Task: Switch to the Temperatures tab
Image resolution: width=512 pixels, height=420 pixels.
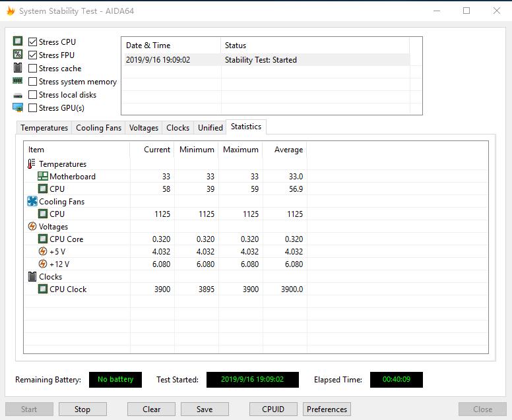Action: click(x=44, y=128)
